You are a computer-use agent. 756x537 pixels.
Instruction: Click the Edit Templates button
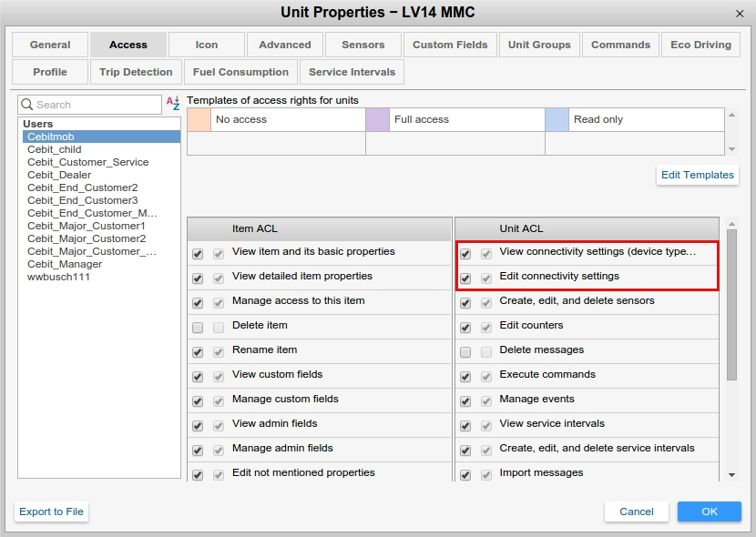[697, 175]
